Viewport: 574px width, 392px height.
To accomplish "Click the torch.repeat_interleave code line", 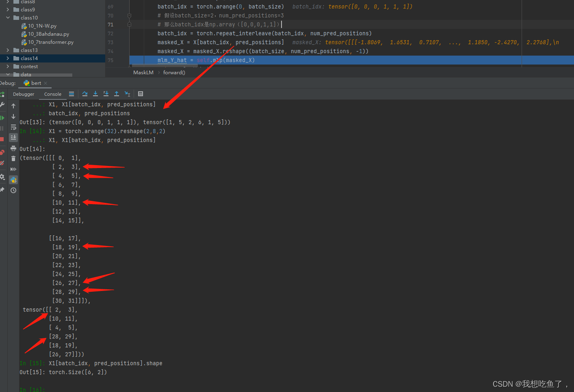I will tap(264, 33).
